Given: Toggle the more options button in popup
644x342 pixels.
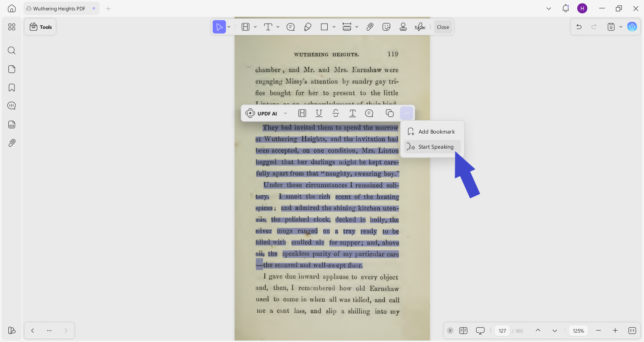Looking at the screenshot, I should click(x=407, y=113).
